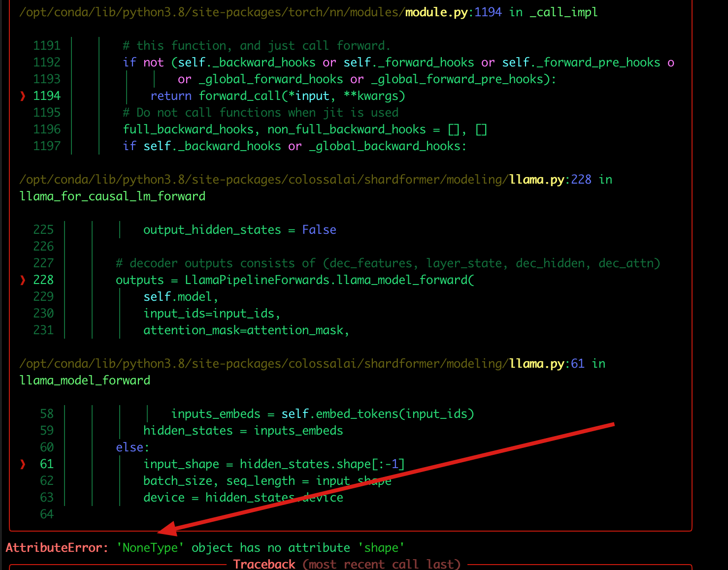Select the arrow marker beside line 228
Screen dimensions: 728x570
point(22,280)
